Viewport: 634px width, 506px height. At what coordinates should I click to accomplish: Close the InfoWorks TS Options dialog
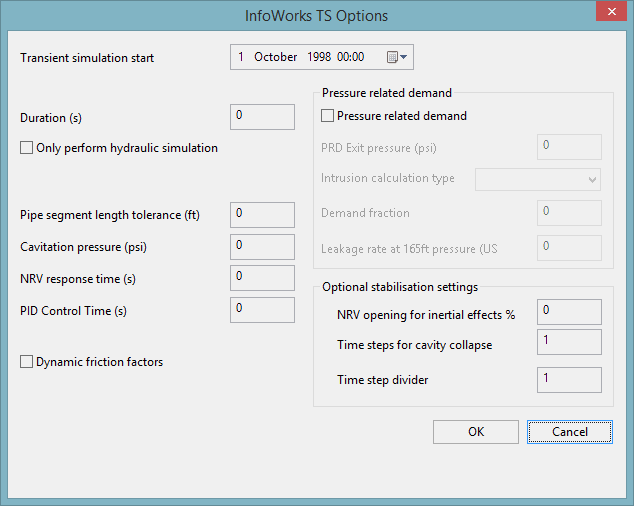pyautogui.click(x=609, y=14)
